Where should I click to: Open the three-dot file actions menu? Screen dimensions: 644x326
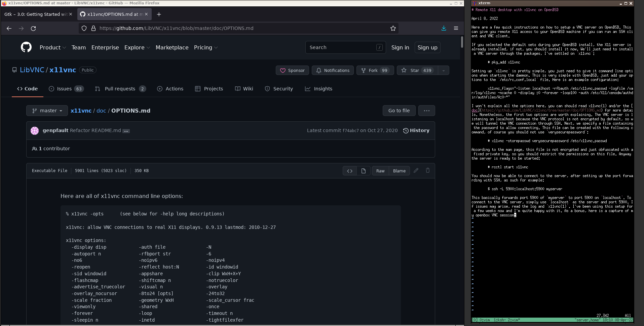pyautogui.click(x=427, y=111)
